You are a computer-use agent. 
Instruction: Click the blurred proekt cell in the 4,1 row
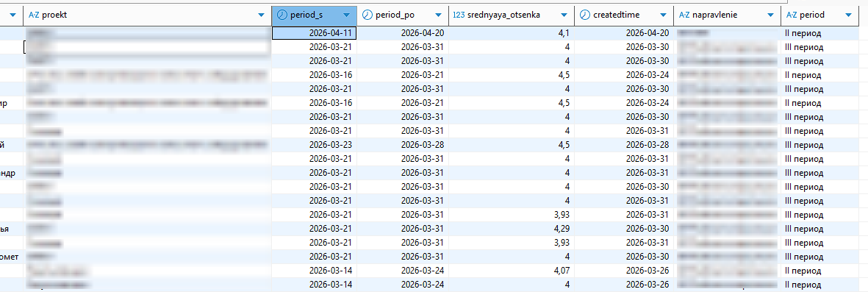click(x=147, y=33)
